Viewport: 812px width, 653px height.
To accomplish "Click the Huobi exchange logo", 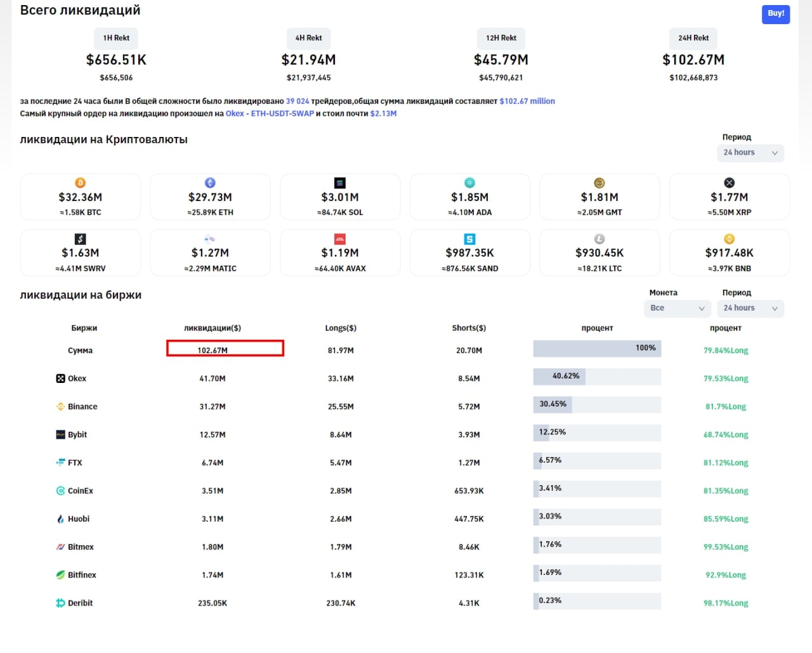I will pos(61,519).
